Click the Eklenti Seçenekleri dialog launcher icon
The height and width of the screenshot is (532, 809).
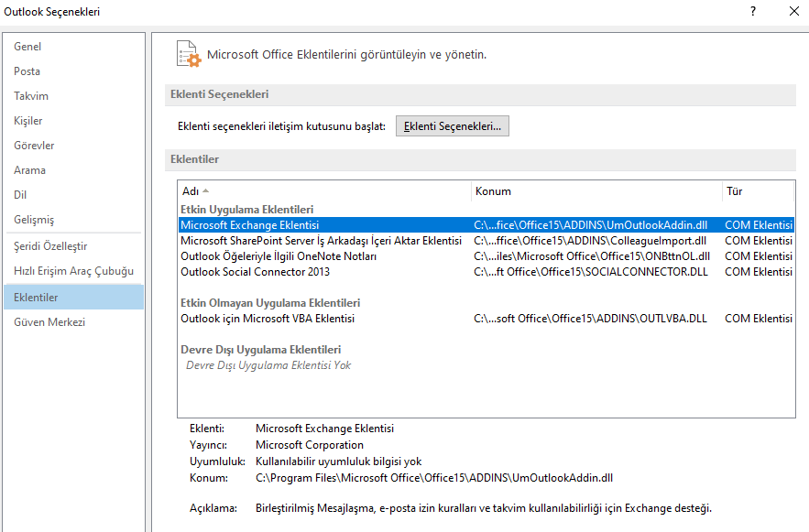[x=452, y=126]
